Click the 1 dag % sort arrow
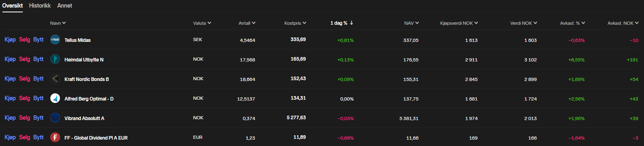Image resolution: width=644 pixels, height=146 pixels. click(352, 23)
